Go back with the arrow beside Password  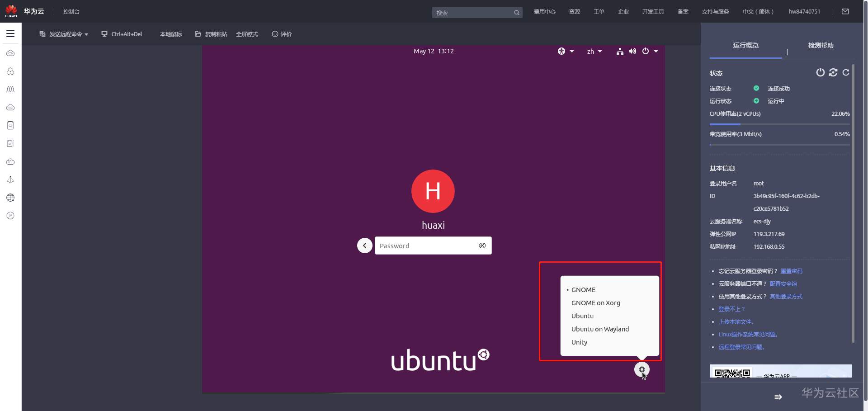coord(365,246)
